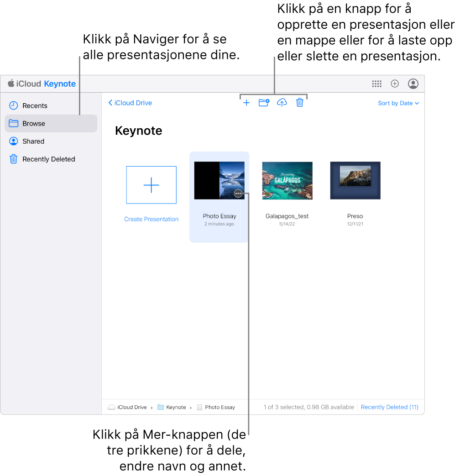Create a new folder with folder icon
The image size is (460, 476).
pos(264,103)
